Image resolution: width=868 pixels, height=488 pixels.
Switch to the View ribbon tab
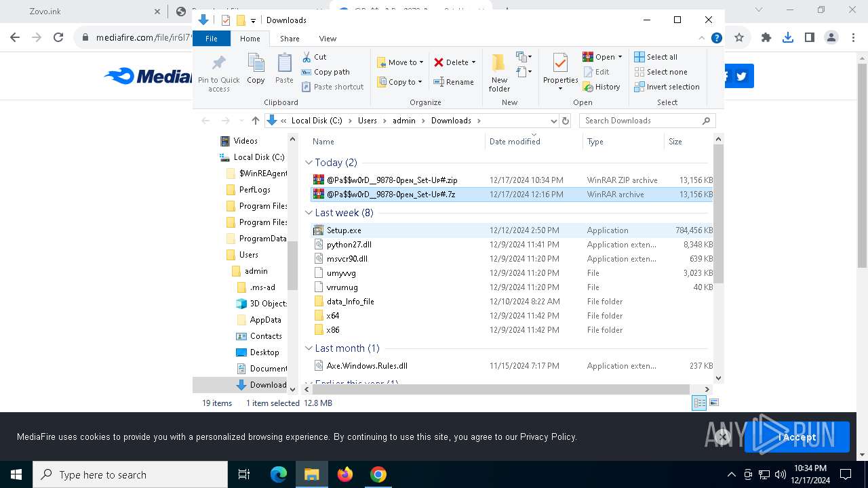[x=328, y=39]
